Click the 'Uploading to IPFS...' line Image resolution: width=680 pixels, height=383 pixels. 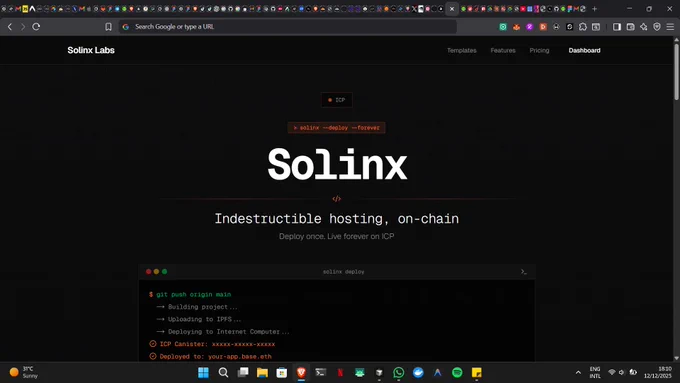pyautogui.click(x=199, y=319)
